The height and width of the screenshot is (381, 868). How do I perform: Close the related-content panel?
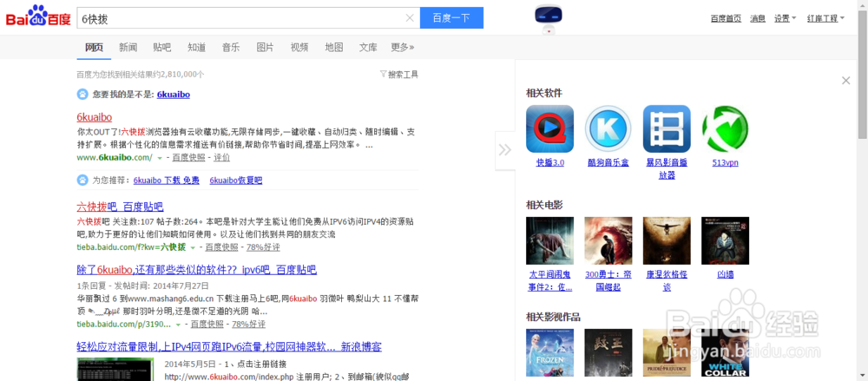845,81
